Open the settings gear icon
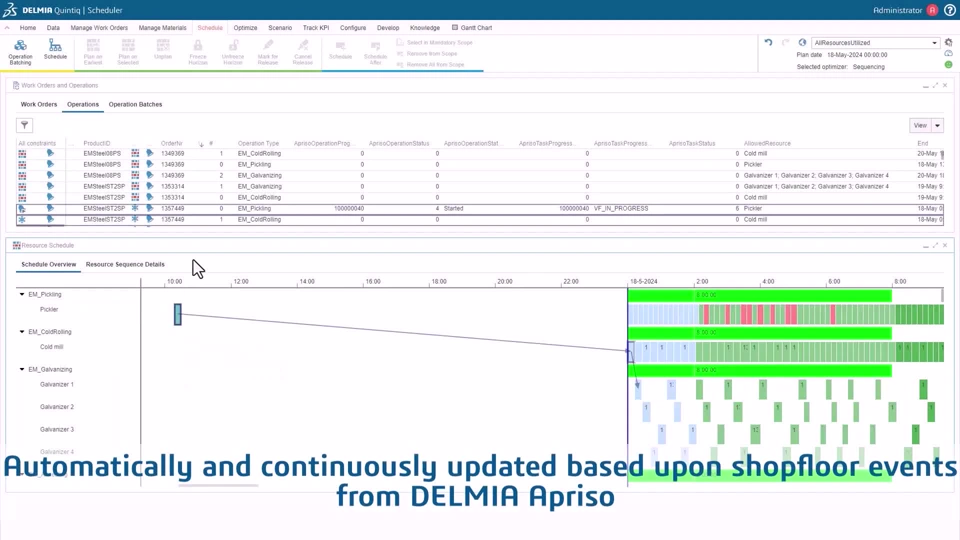Image resolution: width=960 pixels, height=540 pixels. (x=948, y=42)
